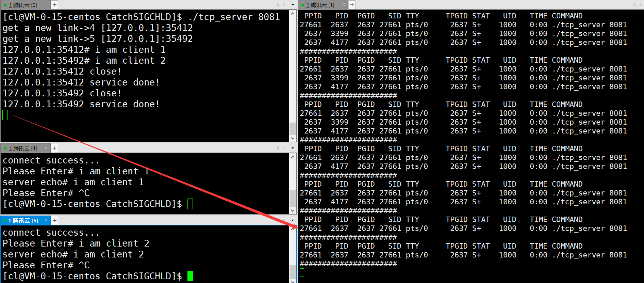Click 'connect success...' in 腾讯云 [4] pane

pos(51,160)
